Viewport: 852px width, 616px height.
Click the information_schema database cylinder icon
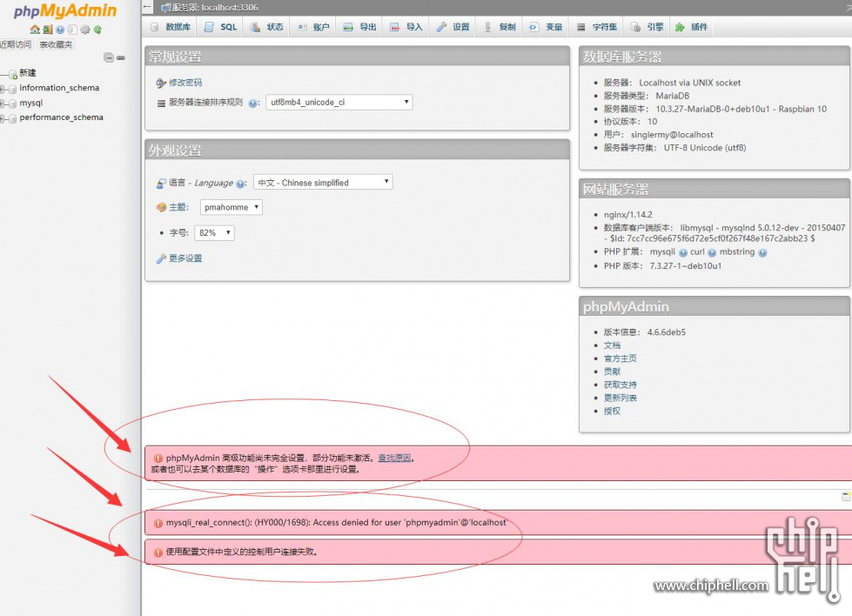(12, 89)
